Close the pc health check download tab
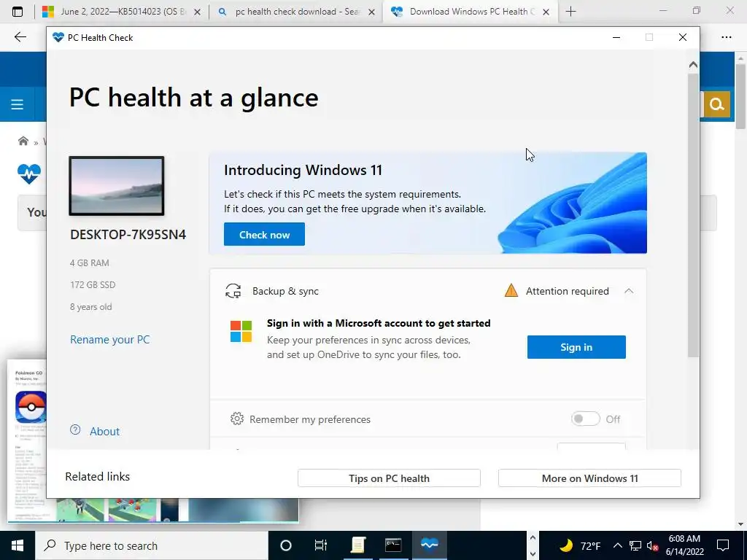 371,12
